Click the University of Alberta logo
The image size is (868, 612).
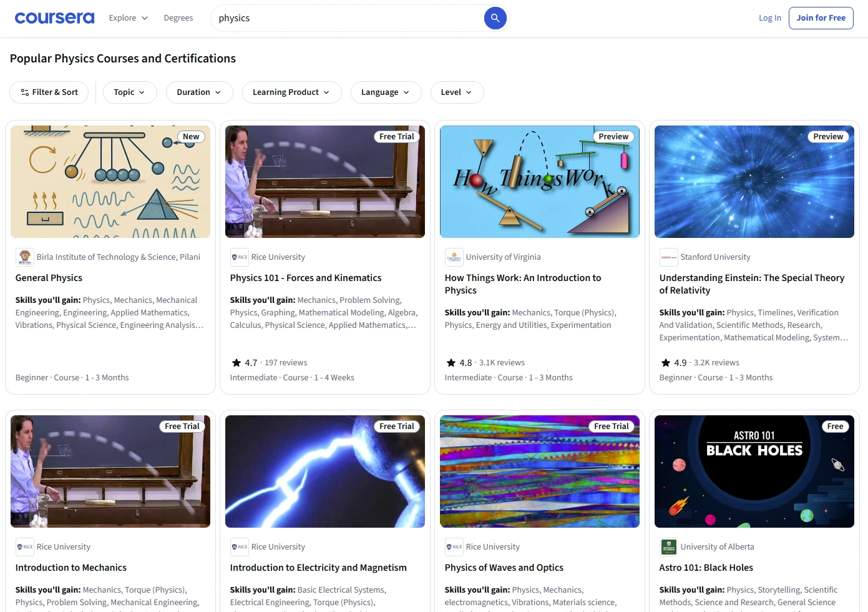pos(668,546)
